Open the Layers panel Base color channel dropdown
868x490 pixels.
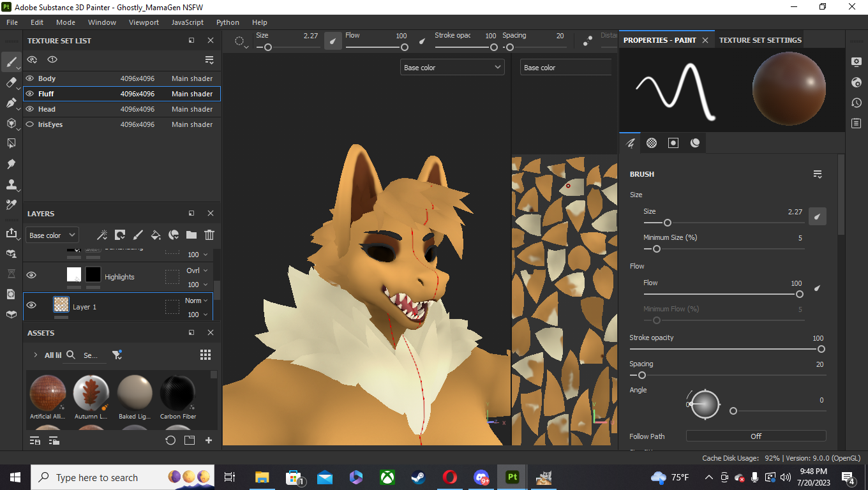[x=52, y=235]
